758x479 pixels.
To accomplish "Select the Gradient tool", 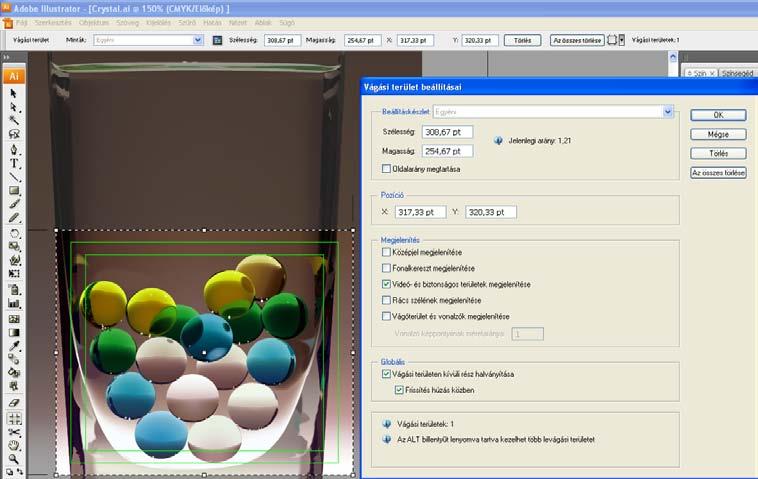I will 14,333.
